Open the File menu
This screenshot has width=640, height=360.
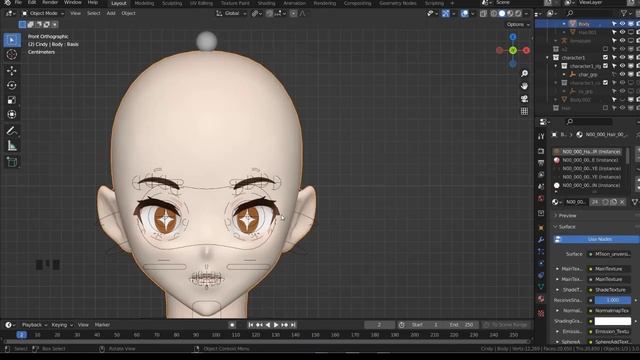(18, 2)
